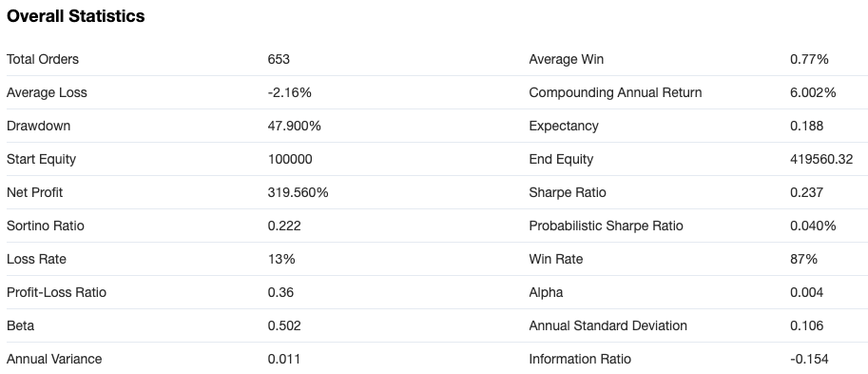Click the Probabilistic Sharpe Ratio label
The width and height of the screenshot is (868, 374).
(607, 226)
